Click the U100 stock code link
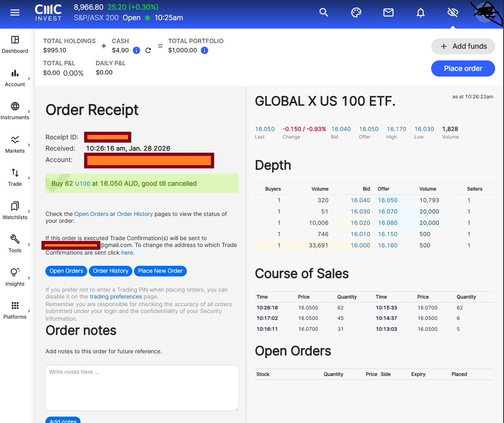 click(83, 184)
